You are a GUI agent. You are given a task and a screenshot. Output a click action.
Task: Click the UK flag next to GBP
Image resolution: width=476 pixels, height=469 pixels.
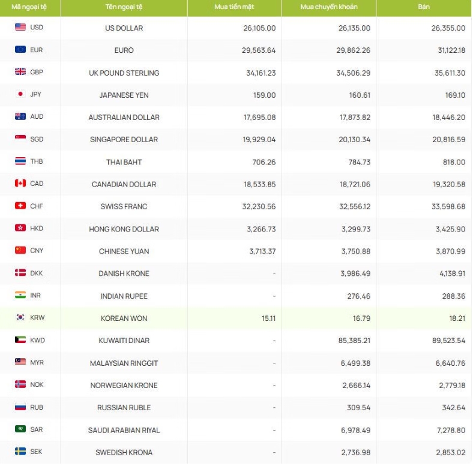(20, 72)
